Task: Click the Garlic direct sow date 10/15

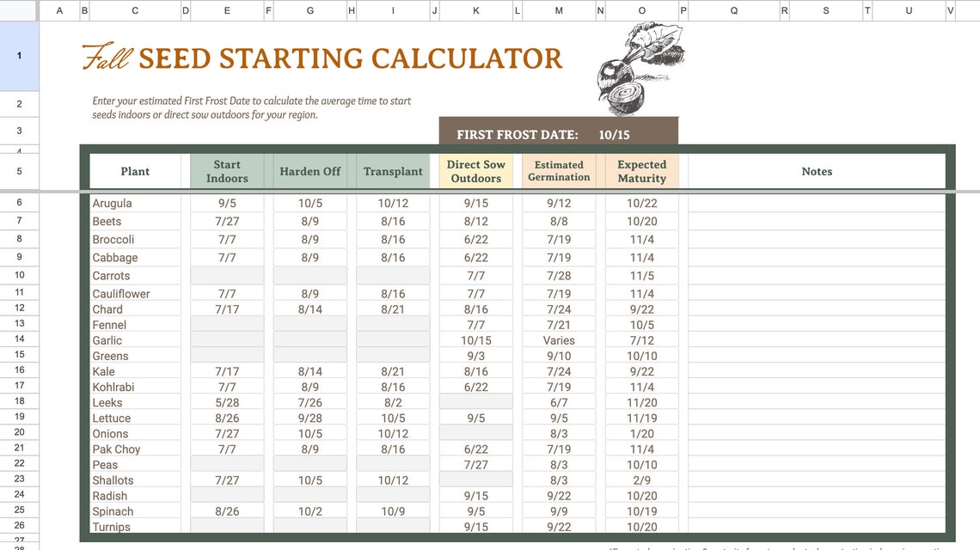Action: pyautogui.click(x=475, y=340)
